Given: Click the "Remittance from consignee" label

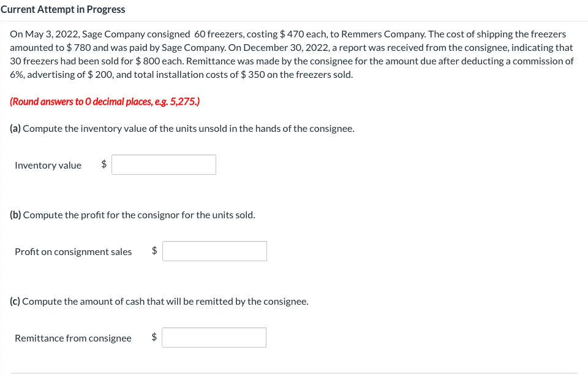Looking at the screenshot, I should pos(72,338).
